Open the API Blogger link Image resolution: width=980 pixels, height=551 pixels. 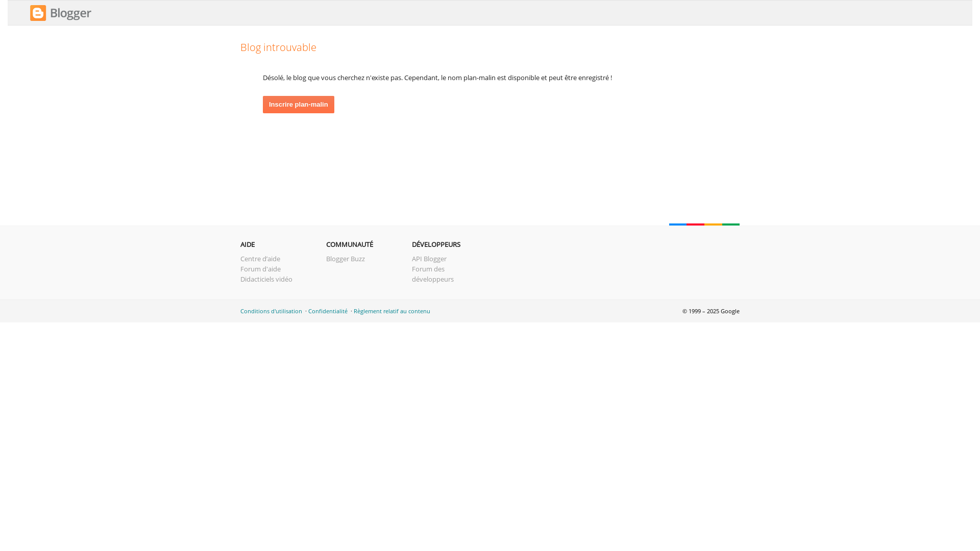[x=429, y=259]
